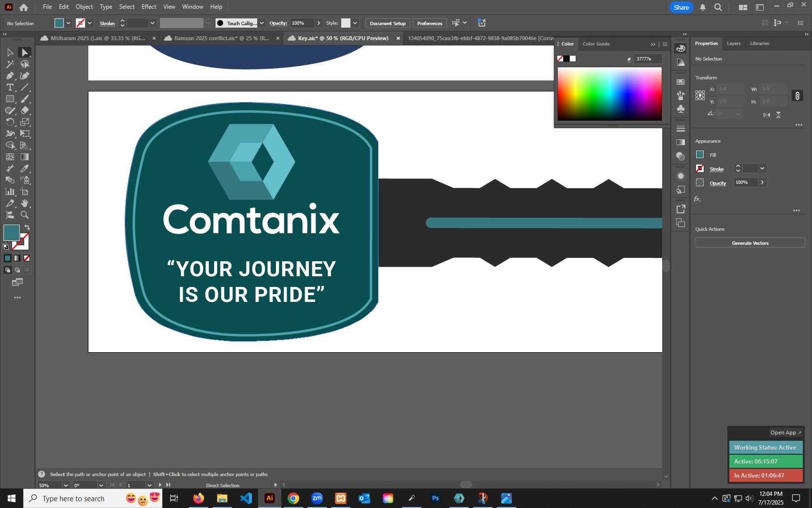This screenshot has height=508, width=812.
Task: Open the Symbols panel icon in dock
Action: coord(681,109)
